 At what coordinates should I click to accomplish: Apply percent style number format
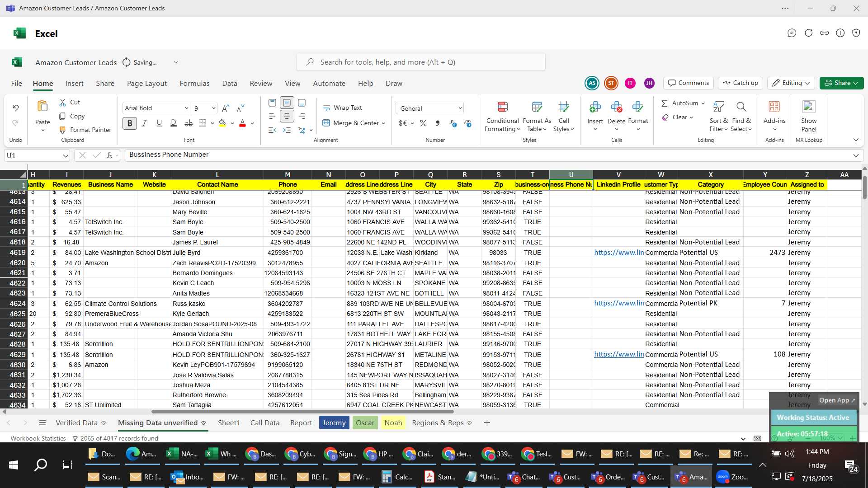[x=423, y=123]
